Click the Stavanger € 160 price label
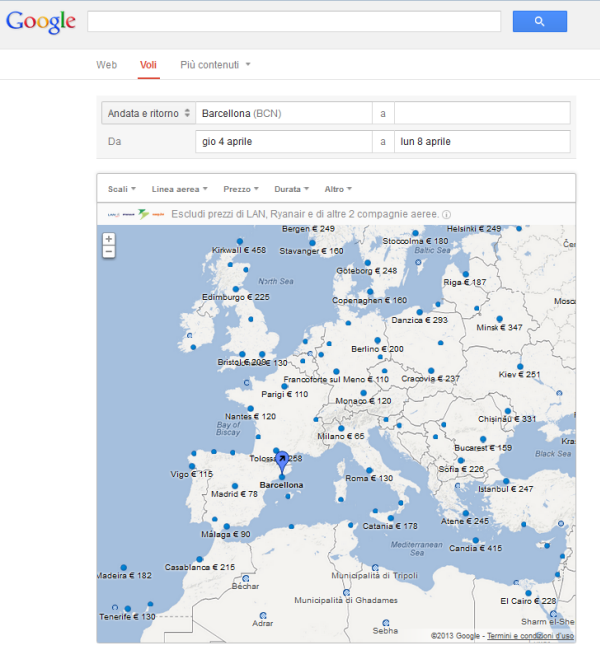Image resolution: width=600 pixels, height=648 pixels. (311, 251)
